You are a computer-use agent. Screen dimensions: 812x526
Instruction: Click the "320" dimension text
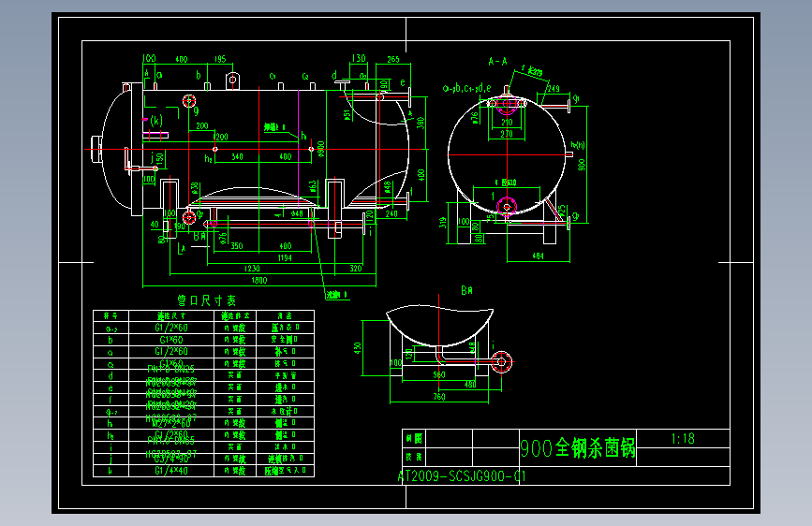point(356,269)
